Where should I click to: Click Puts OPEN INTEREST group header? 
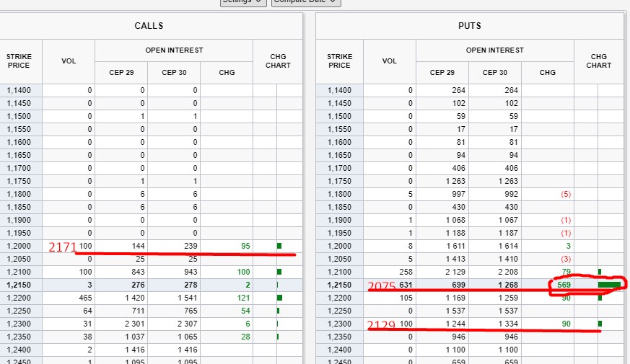coord(494,50)
